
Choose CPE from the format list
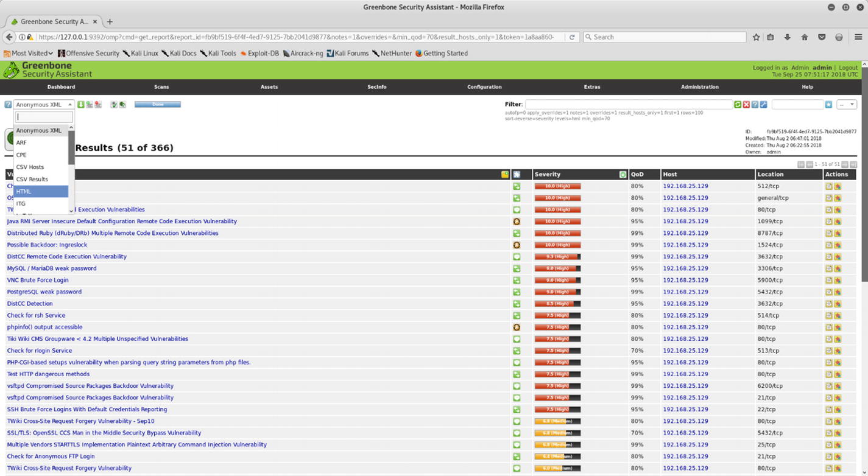[x=41, y=155]
